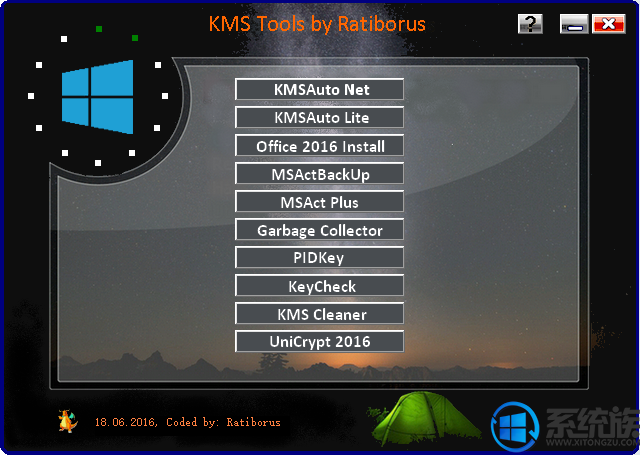
Task: Run MSAct Plus
Action: [x=319, y=201]
